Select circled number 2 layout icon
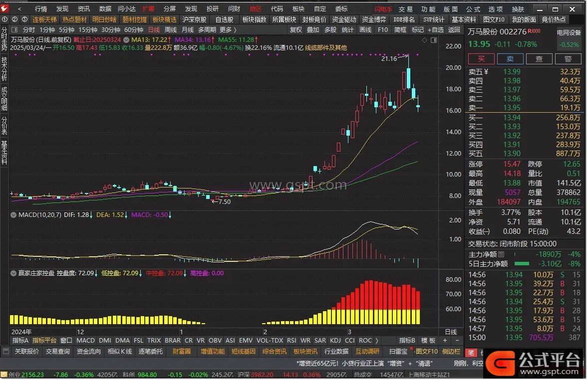This screenshot has height=380, width=588. point(14,19)
